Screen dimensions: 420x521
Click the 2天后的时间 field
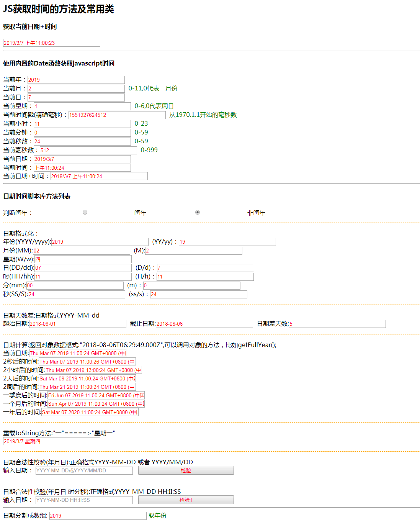87,378
